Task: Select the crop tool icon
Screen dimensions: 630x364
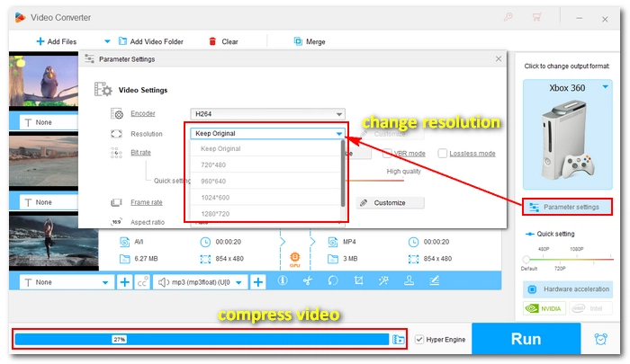Action: click(358, 280)
